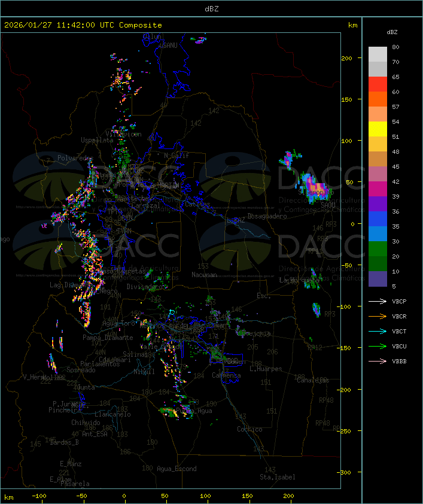Click the Ant_ESA place label
Image resolution: width=423 pixels, height=504 pixels.
click(x=95, y=434)
